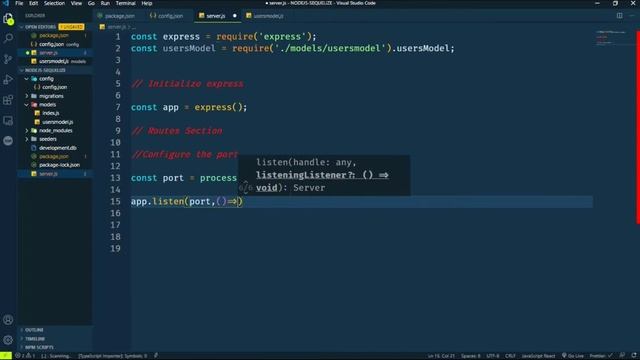Switch to the package.json editor tab
Image resolution: width=640 pixels, height=360 pixels.
tap(119, 16)
